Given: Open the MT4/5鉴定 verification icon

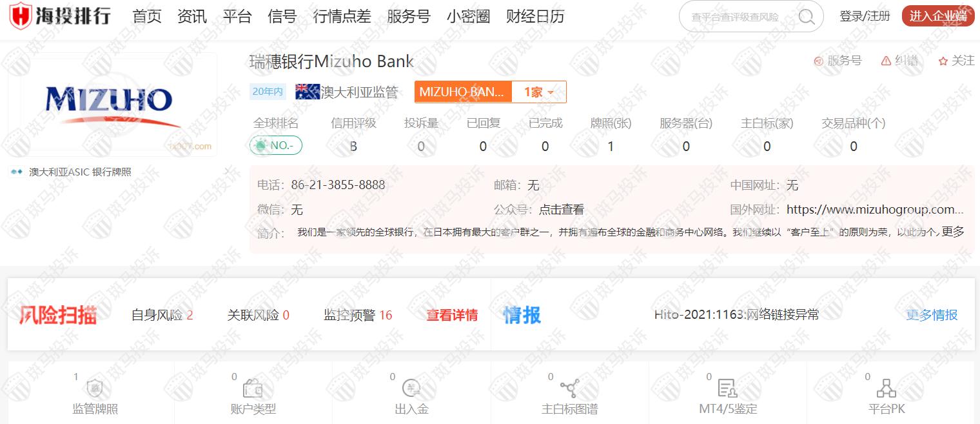Looking at the screenshot, I should pyautogui.click(x=727, y=389).
